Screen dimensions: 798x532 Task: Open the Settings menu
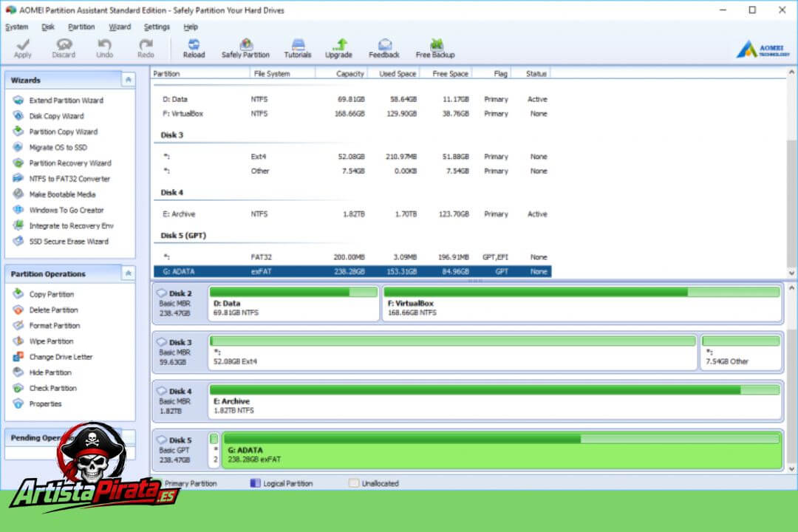point(157,27)
